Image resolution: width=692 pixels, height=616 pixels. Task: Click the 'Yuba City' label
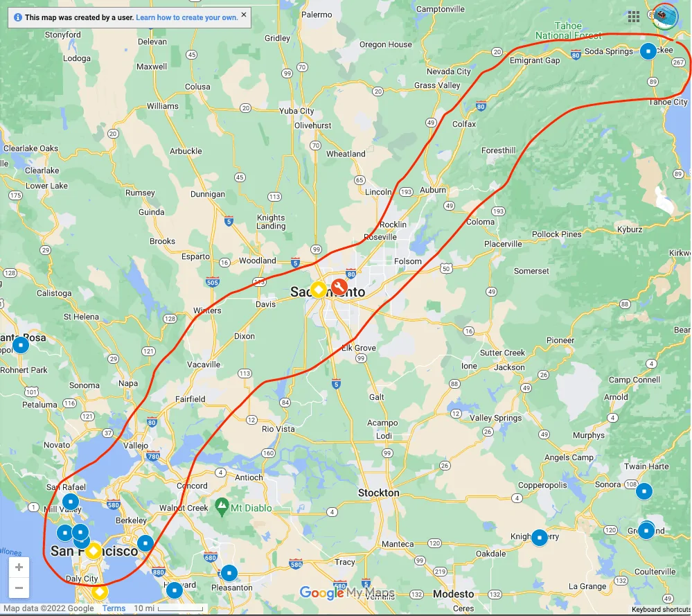(296, 111)
